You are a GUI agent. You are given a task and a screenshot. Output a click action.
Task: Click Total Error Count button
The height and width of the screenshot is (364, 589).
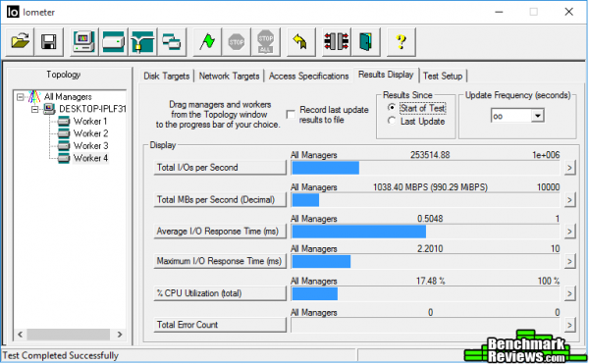click(220, 325)
